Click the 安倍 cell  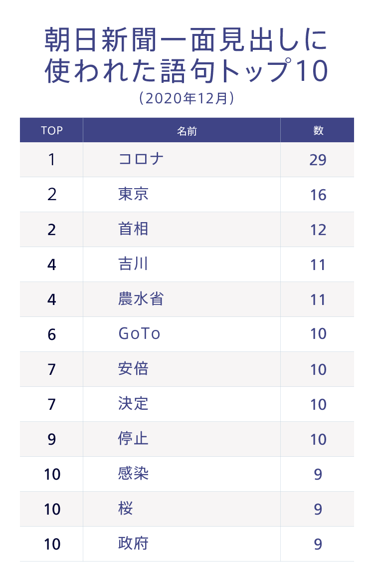tap(133, 369)
